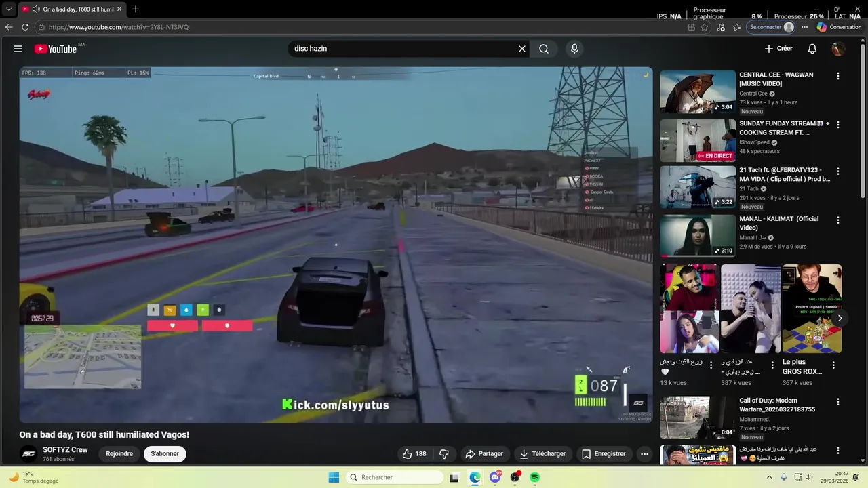868x488 pixels.
Task: Open the Edge icon on the taskbar
Action: click(x=475, y=477)
